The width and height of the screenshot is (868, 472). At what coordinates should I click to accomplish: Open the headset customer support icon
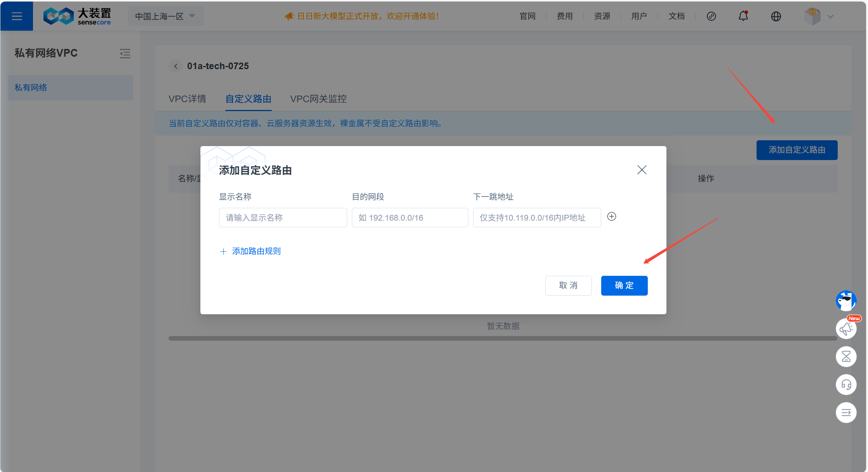846,384
